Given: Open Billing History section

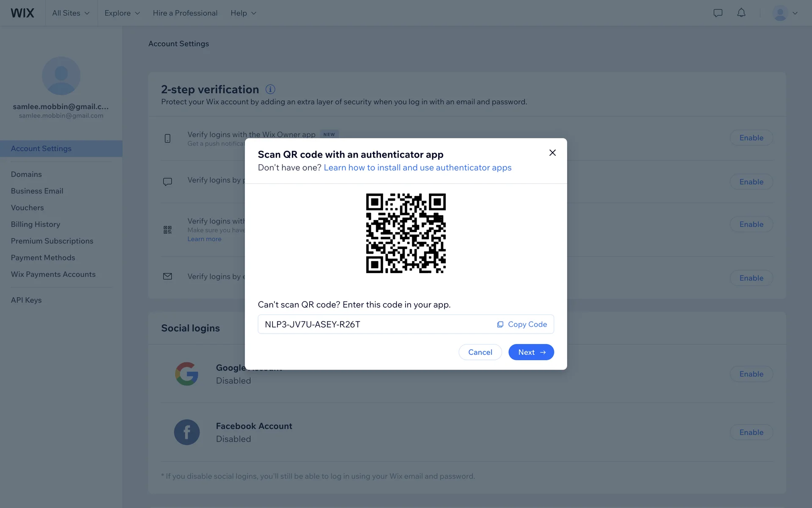Looking at the screenshot, I should (x=36, y=224).
